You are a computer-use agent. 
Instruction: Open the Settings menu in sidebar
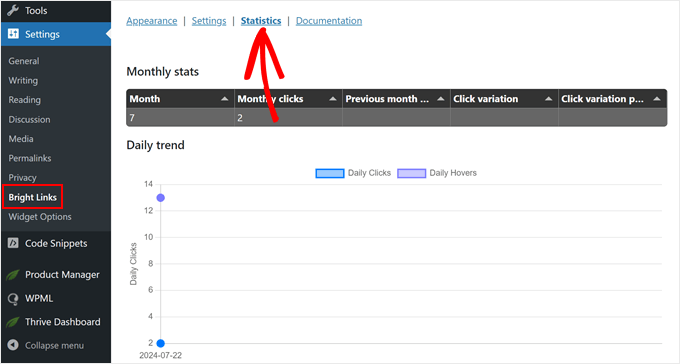[x=56, y=34]
